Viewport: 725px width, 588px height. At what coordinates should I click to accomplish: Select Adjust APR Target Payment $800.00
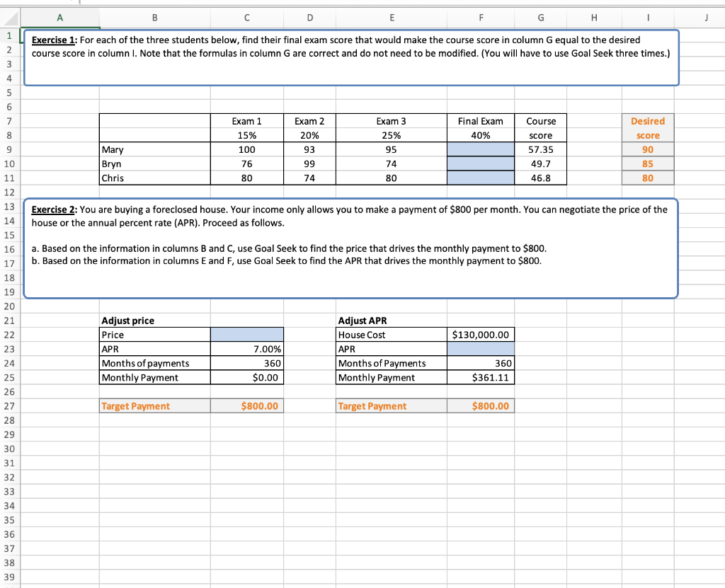click(x=481, y=406)
